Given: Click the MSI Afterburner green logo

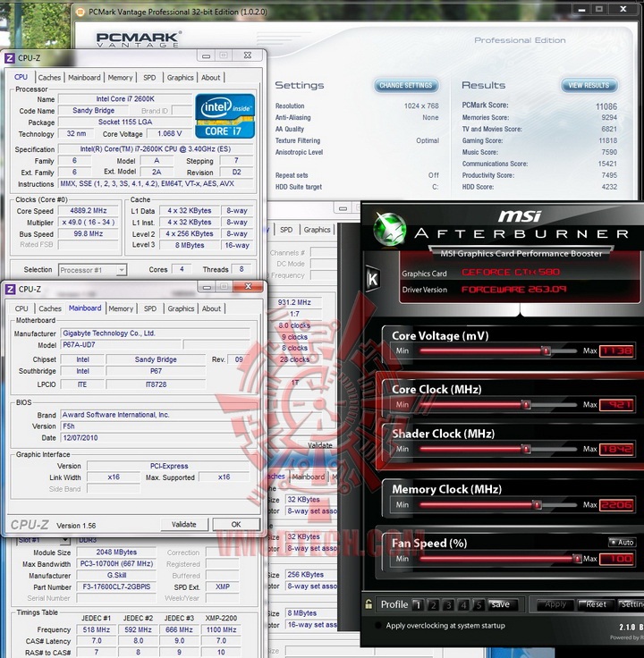Looking at the screenshot, I should 391,229.
